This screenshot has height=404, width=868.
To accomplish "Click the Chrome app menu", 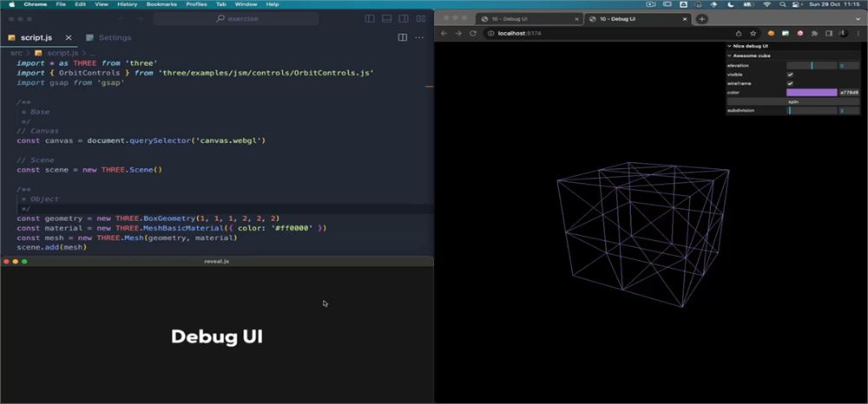I will (36, 3).
